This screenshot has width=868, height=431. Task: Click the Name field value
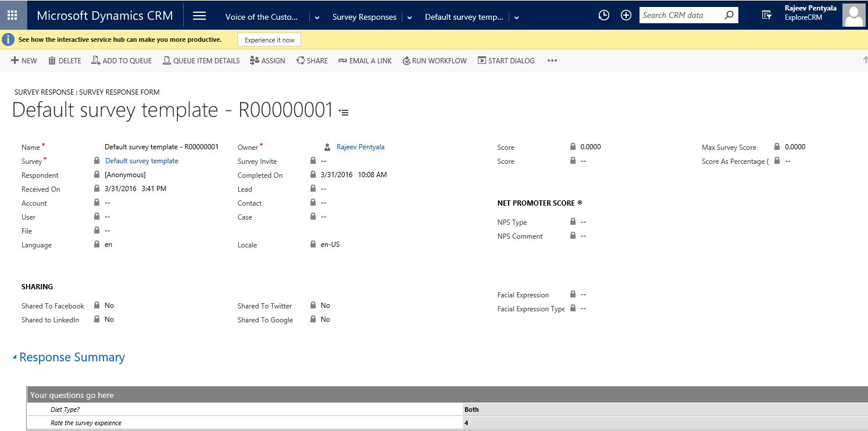click(161, 147)
